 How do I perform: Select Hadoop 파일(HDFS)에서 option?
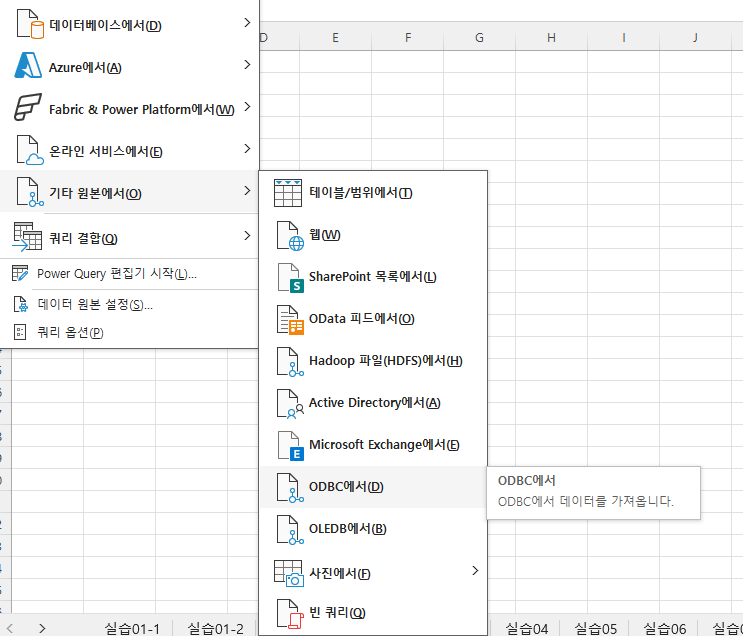(x=385, y=361)
